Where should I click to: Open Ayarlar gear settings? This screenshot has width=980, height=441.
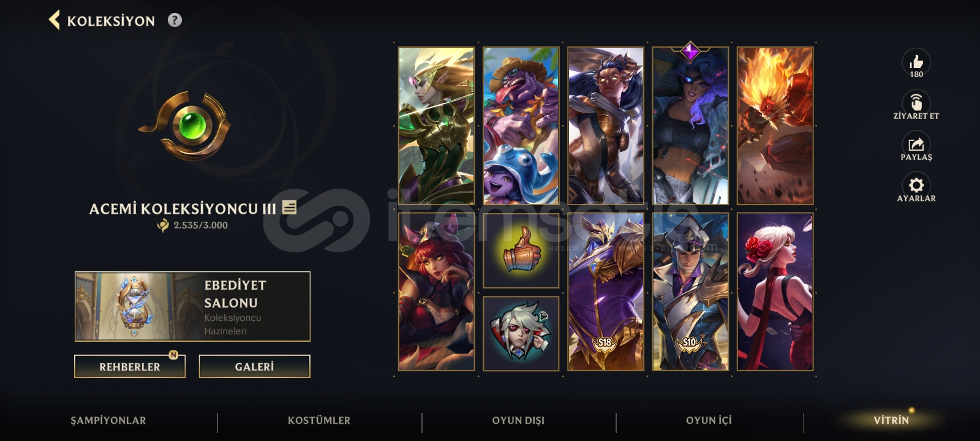[916, 186]
